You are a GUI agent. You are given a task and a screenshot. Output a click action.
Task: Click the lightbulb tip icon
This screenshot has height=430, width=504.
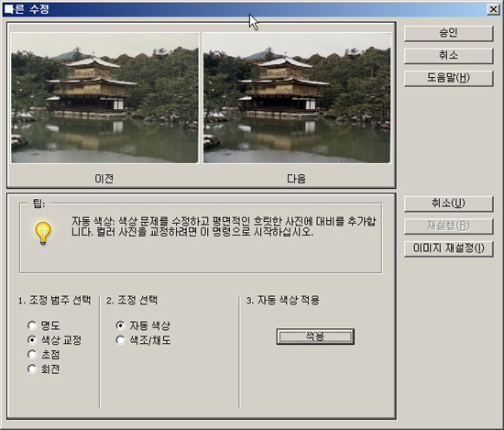click(x=43, y=233)
